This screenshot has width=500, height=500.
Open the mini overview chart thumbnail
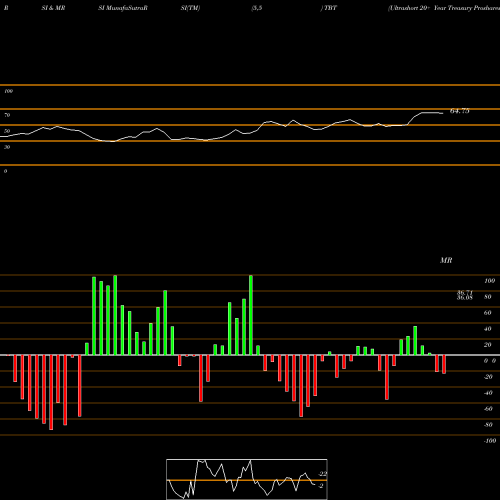click(x=247, y=479)
